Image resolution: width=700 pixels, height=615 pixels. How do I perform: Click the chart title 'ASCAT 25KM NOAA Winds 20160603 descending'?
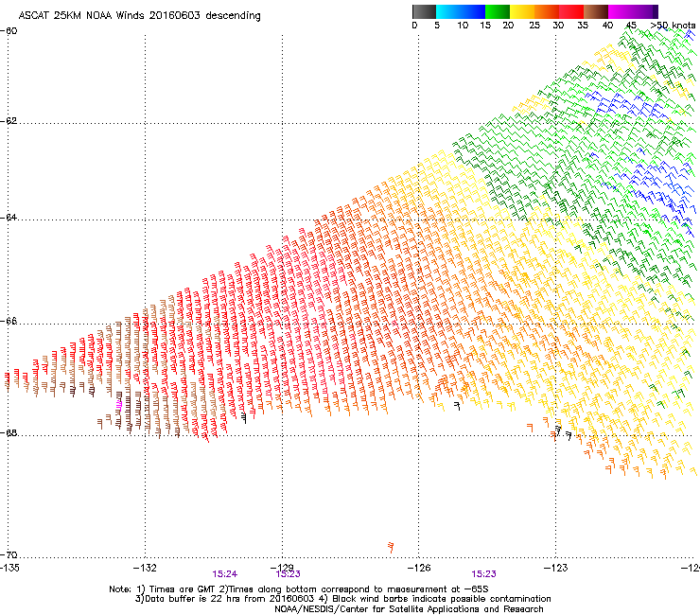point(140,16)
